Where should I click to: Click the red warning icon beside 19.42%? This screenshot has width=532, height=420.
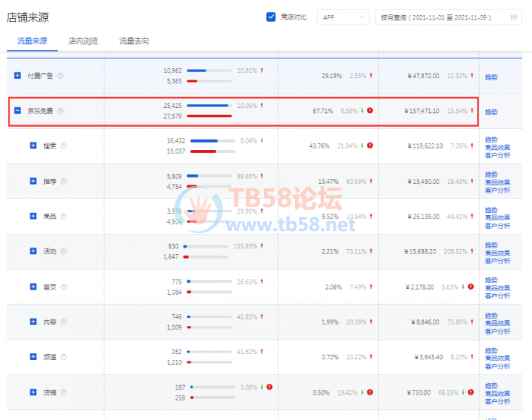coord(370,392)
